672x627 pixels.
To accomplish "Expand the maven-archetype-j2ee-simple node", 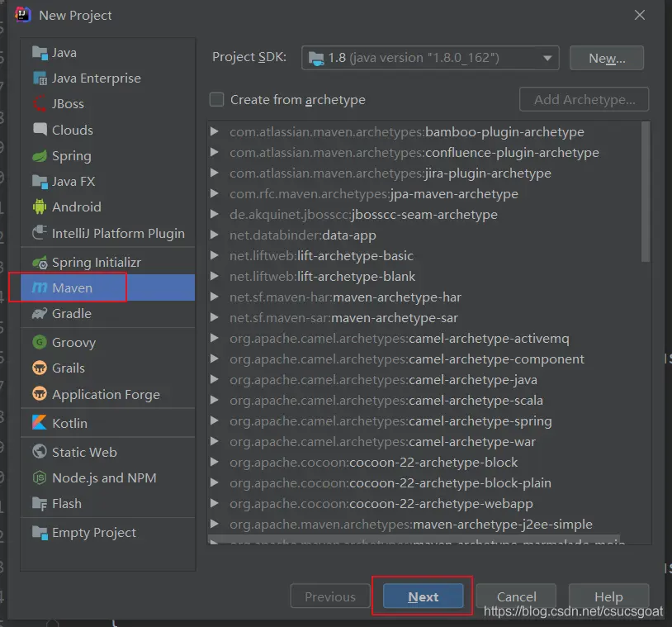I will coord(215,525).
